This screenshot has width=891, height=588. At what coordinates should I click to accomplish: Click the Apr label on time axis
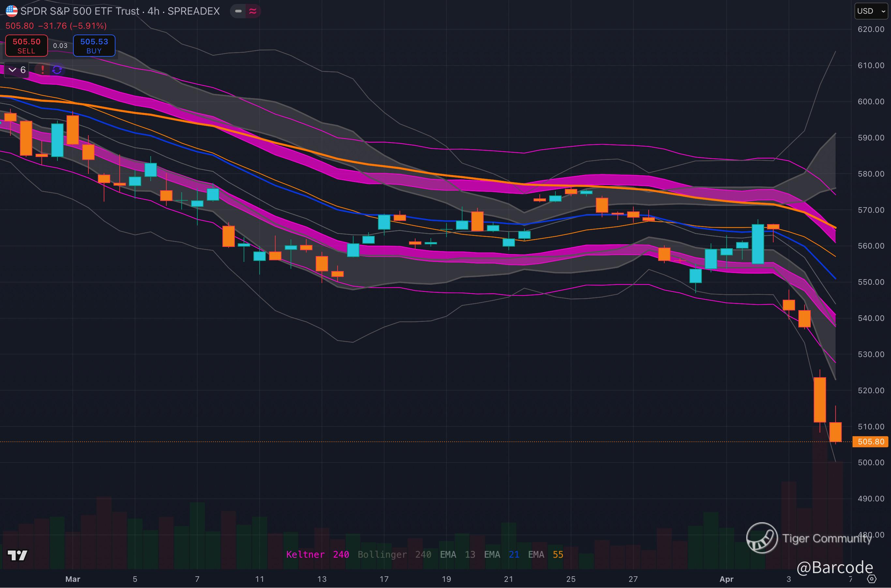[x=726, y=579]
